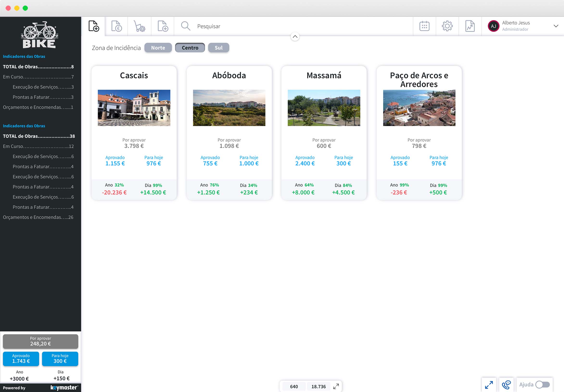Collapse the top toolbar with chevron
564x392 pixels.
[x=295, y=37]
